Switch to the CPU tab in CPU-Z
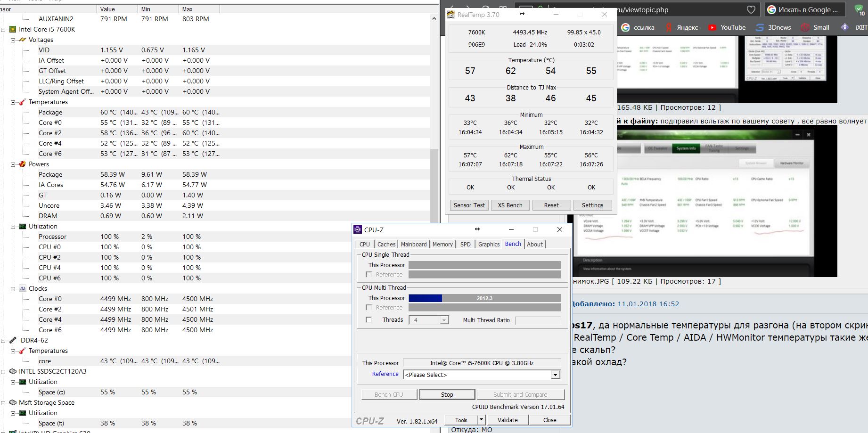This screenshot has height=433, width=868. [365, 244]
